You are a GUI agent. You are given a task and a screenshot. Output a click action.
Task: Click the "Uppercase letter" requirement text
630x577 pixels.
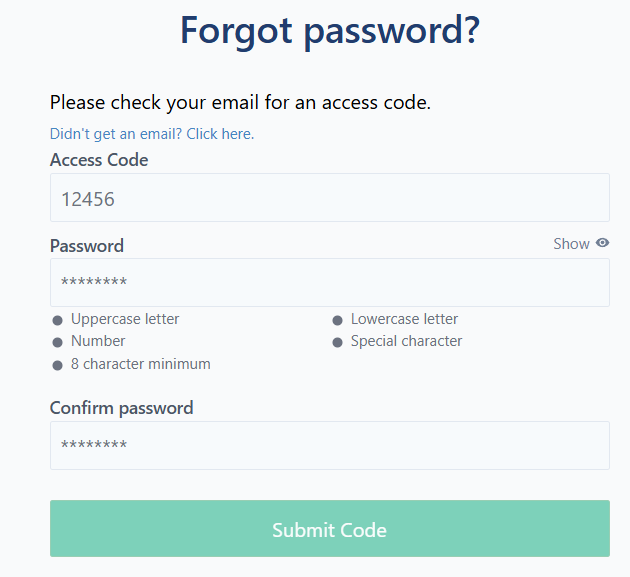(x=125, y=319)
